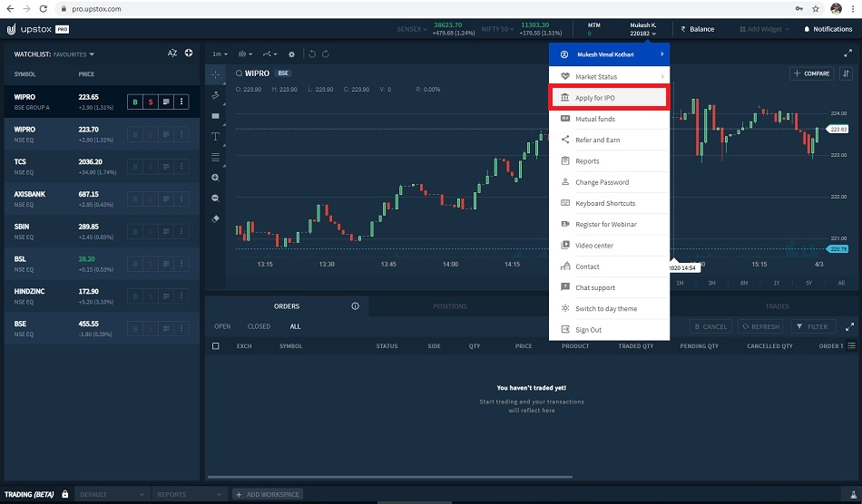Screen dimensions: 862x504
Task: Open orders table column settings
Action: point(851,346)
